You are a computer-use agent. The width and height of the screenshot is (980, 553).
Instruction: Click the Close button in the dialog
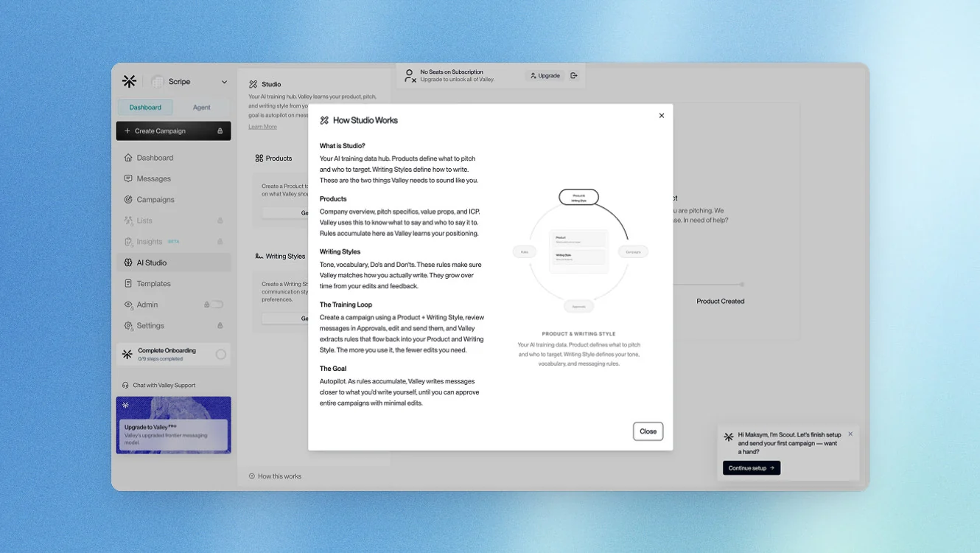(x=648, y=431)
